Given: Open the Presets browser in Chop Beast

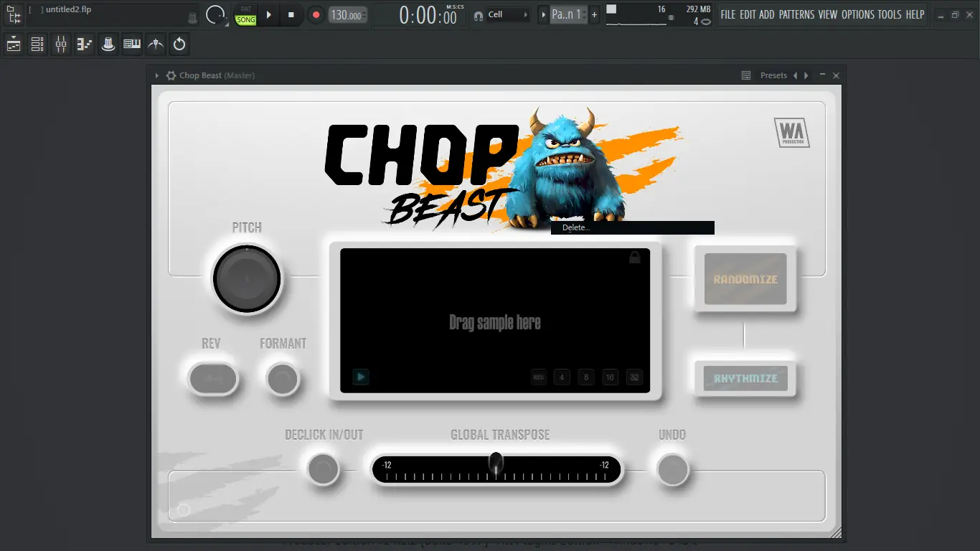Looking at the screenshot, I should click(x=773, y=75).
